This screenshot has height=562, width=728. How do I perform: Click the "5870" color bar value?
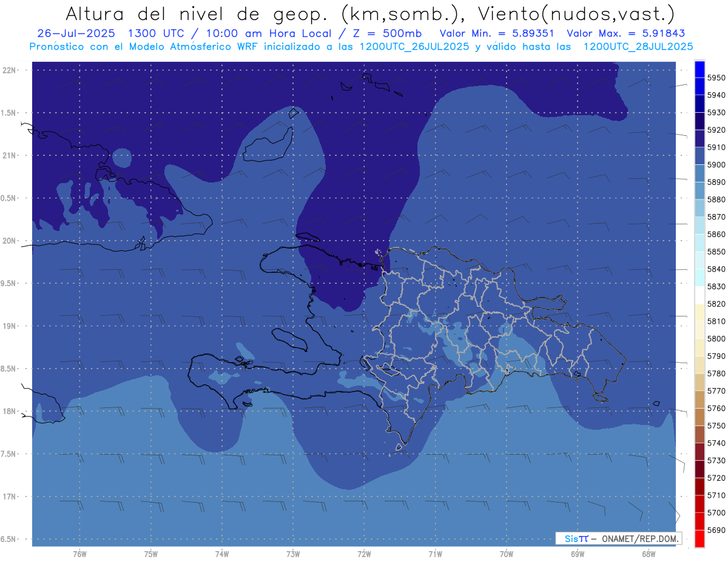[x=716, y=217]
